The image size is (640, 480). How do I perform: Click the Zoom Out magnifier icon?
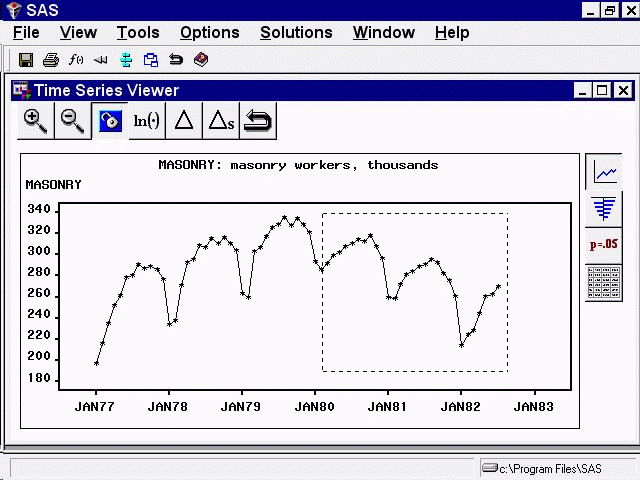click(x=72, y=121)
